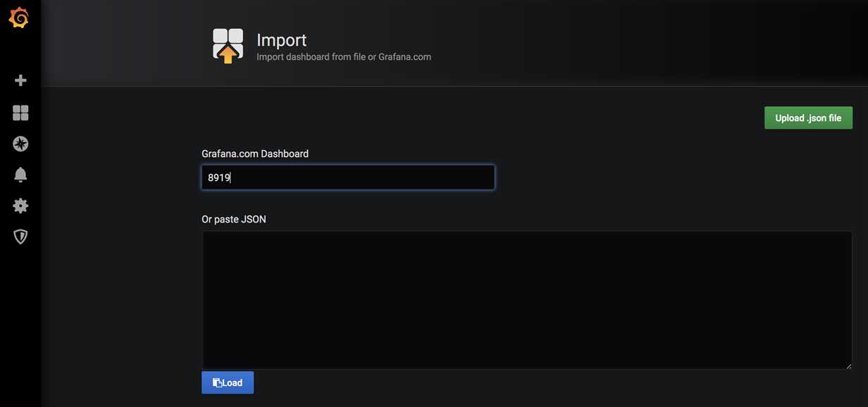Click the Import page title
Viewport: 868px width, 407px height.
[x=282, y=40]
